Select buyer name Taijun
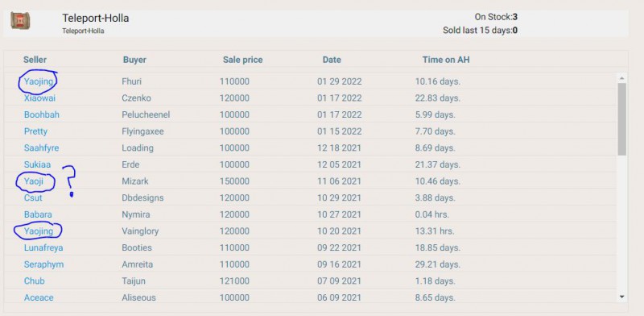This screenshot has height=316, width=644. point(134,281)
